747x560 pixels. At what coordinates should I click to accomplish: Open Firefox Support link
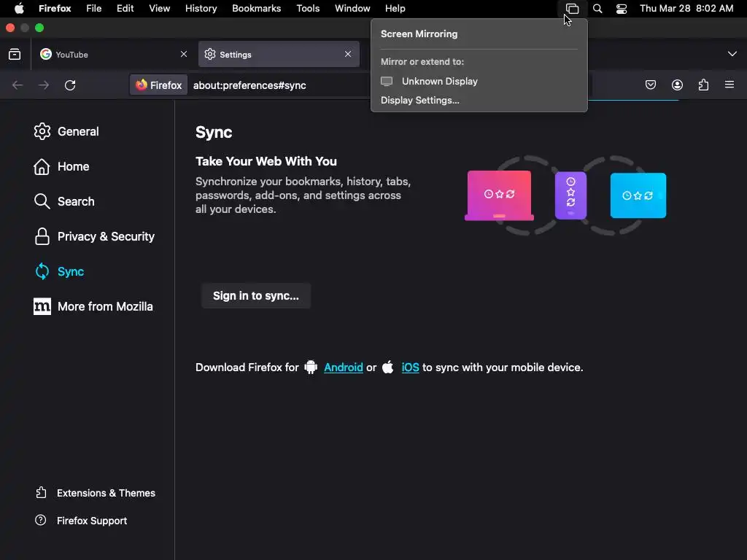coord(81,521)
